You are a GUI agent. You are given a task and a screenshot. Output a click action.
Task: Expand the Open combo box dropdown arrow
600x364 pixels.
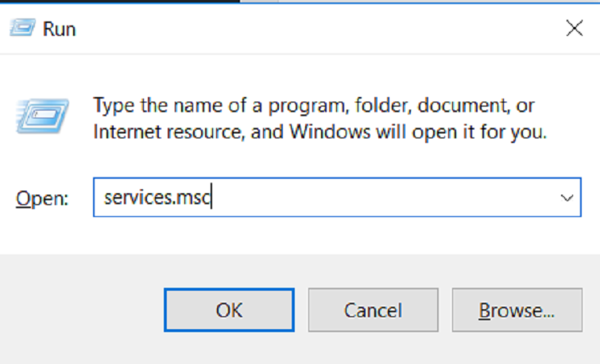tap(567, 198)
